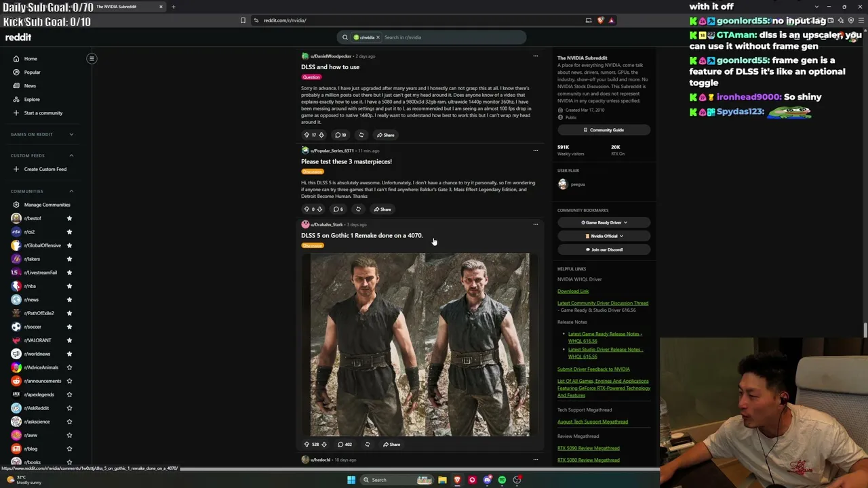Image resolution: width=868 pixels, height=488 pixels.
Task: Open Manage Communities gear
Action: coord(16,205)
